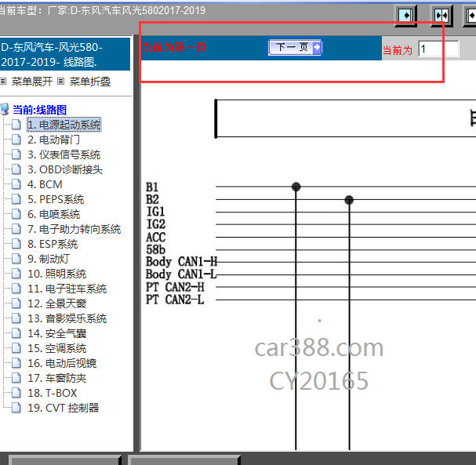Image resolution: width=476 pixels, height=465 pixels.
Task: Click the document icon beside 8. ESP系统
Action: pyautogui.click(x=16, y=243)
